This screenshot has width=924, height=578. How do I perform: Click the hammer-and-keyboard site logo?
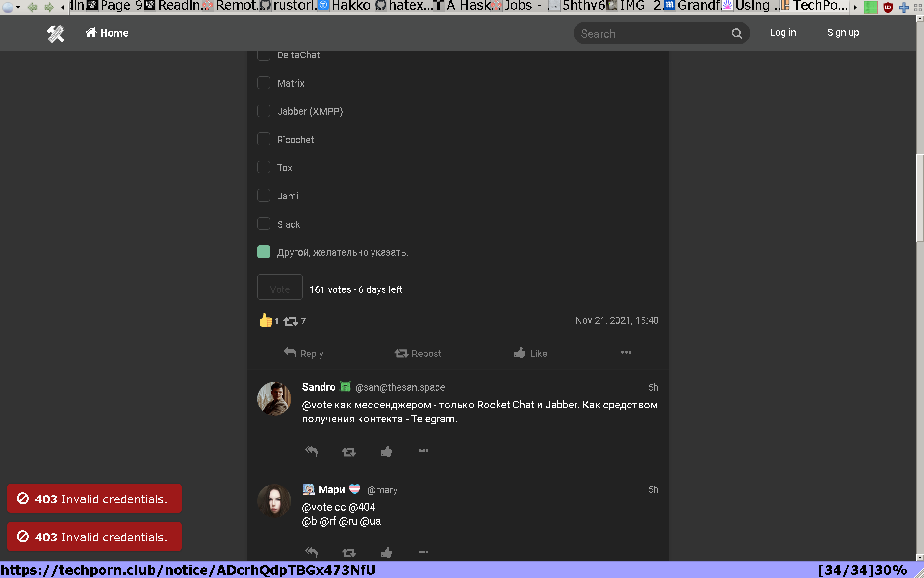click(55, 33)
